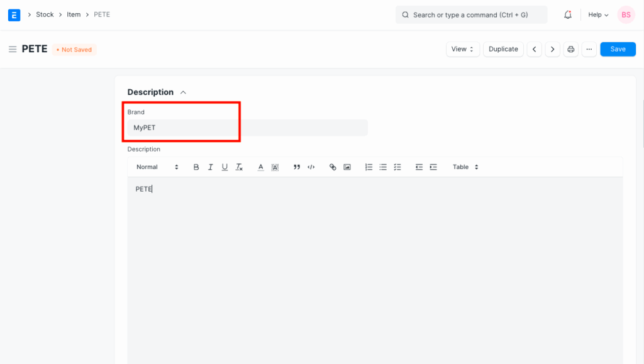Image resolution: width=644 pixels, height=364 pixels.
Task: Open the Normal heading style dropdown
Action: click(157, 167)
